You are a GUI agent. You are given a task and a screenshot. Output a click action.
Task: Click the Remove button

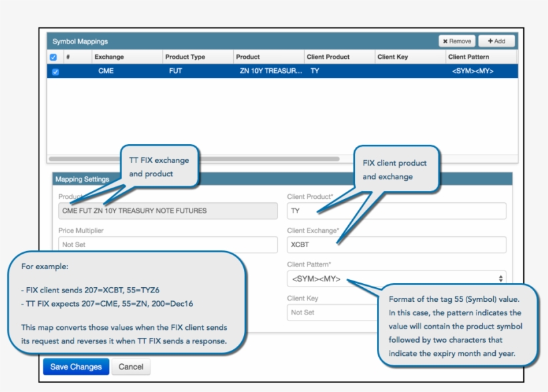pyautogui.click(x=457, y=41)
